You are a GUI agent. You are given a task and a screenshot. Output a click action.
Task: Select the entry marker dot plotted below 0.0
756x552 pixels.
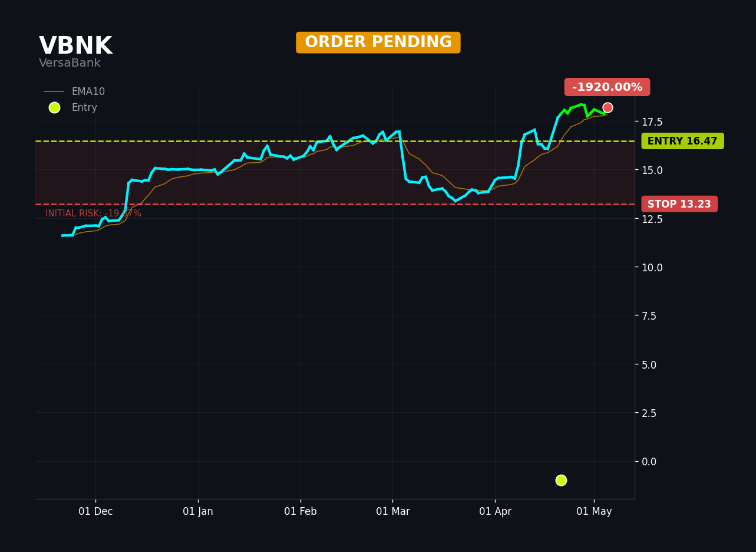[561, 480]
